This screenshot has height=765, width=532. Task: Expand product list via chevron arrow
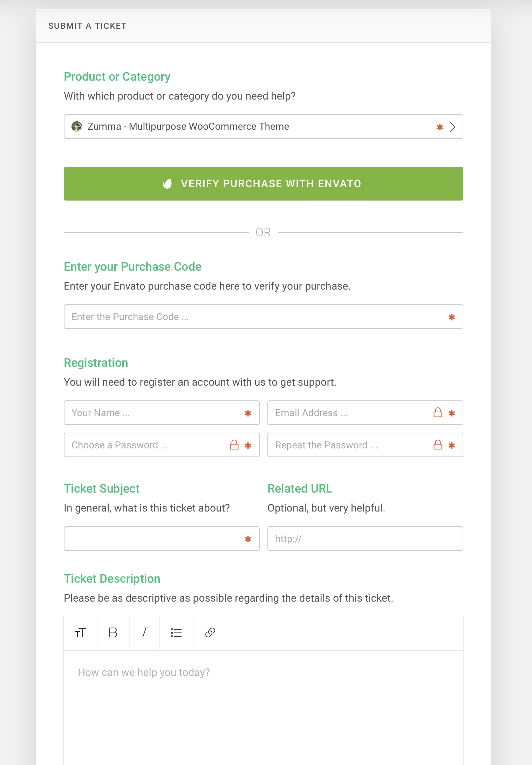[452, 127]
